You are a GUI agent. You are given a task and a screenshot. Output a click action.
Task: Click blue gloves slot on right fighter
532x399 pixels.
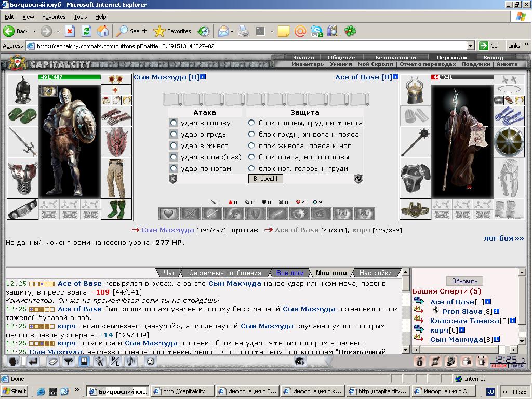click(x=509, y=116)
